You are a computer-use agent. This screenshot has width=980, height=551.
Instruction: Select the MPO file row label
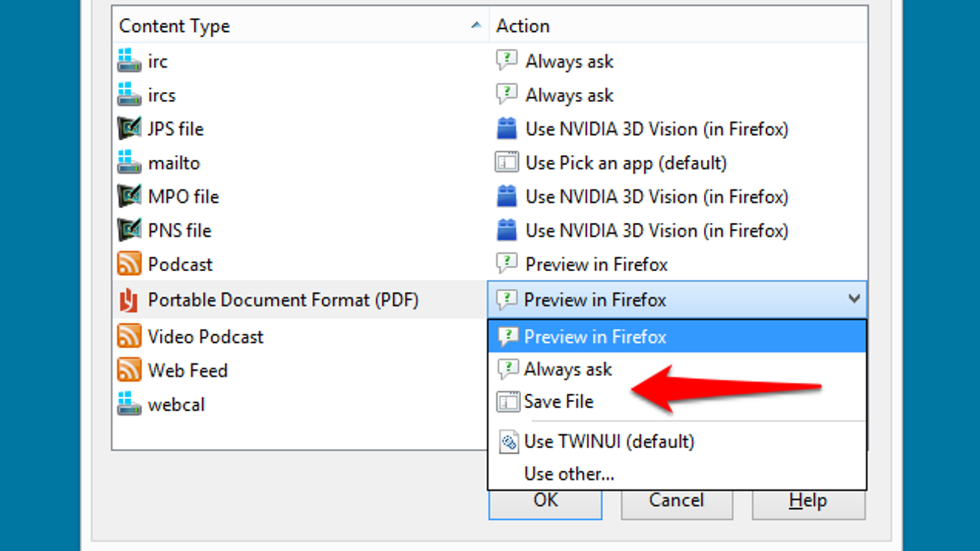pos(184,197)
